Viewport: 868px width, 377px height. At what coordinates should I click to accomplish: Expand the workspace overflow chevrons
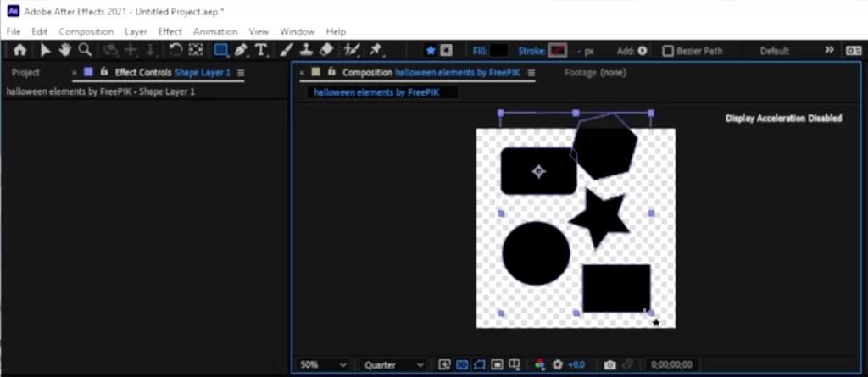[x=829, y=50]
